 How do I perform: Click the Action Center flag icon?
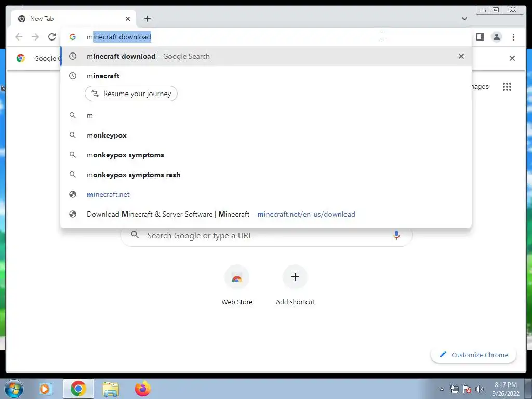pos(467,389)
